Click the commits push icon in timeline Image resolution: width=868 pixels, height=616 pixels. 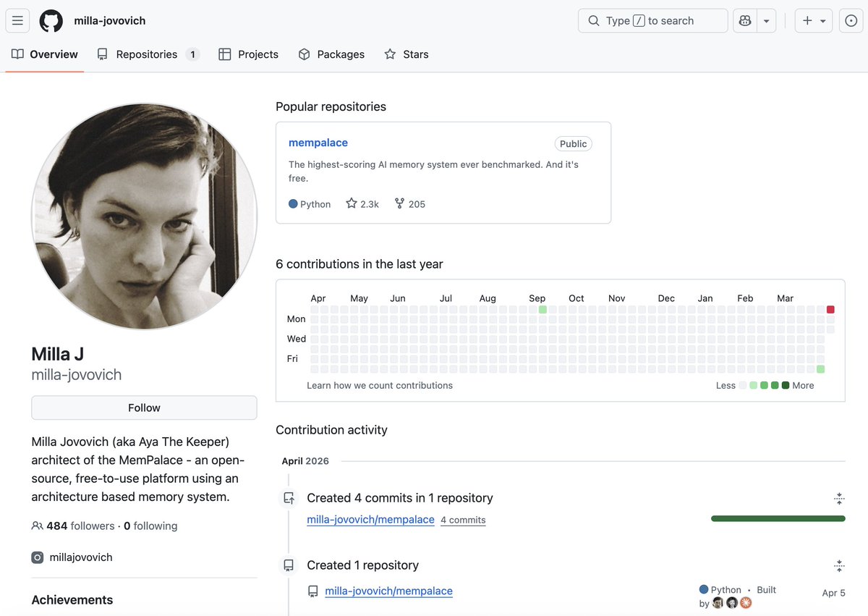[289, 498]
